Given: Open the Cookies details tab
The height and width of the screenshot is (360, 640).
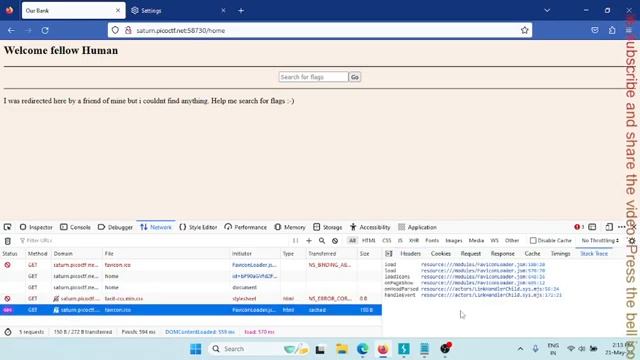Looking at the screenshot, I should (x=441, y=253).
